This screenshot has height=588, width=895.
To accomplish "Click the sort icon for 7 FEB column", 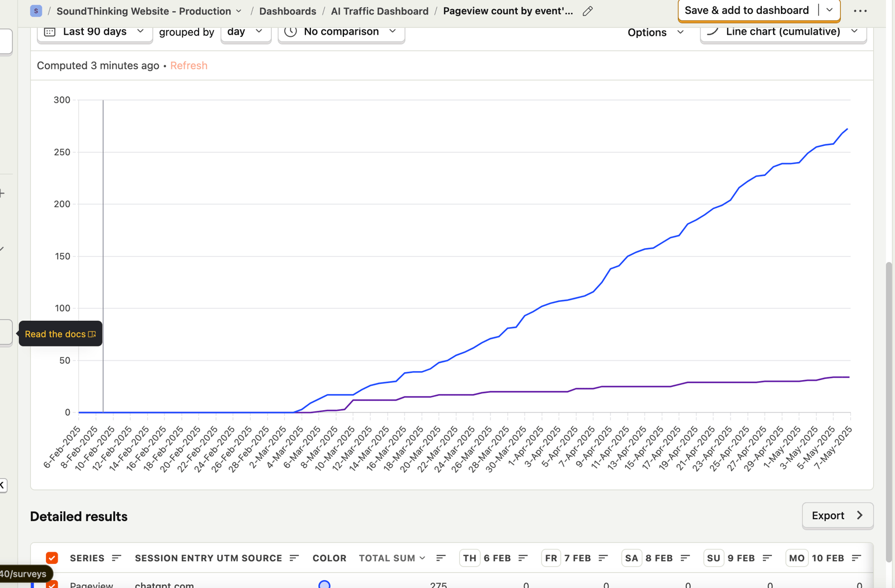I will click(x=603, y=558).
